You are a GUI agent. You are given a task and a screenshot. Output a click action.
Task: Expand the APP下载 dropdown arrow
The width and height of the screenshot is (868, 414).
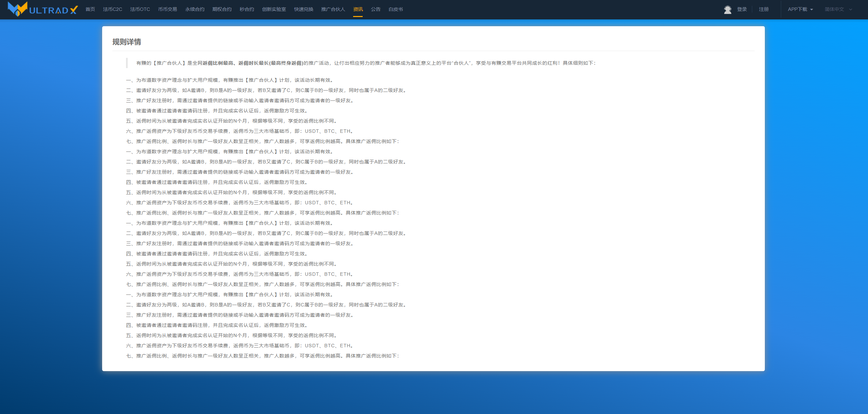[x=811, y=10]
